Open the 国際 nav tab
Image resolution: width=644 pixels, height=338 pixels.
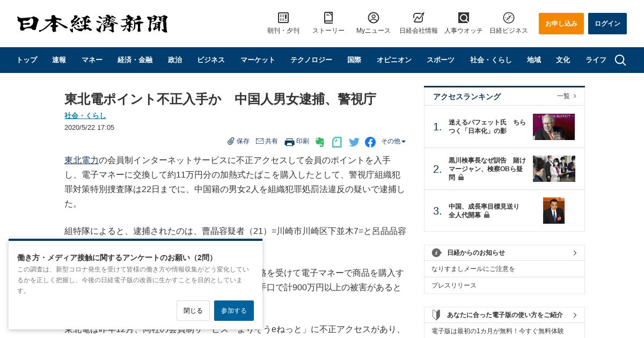(354, 60)
